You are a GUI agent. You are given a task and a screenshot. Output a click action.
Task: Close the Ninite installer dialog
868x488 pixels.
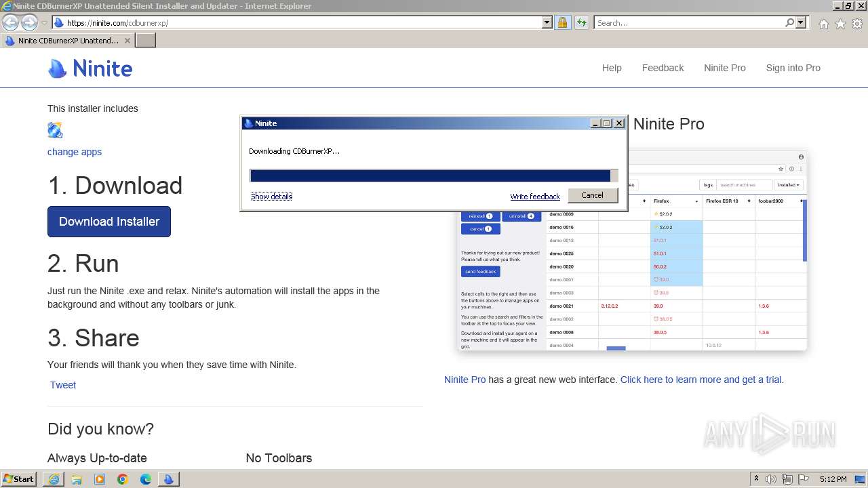(x=618, y=123)
